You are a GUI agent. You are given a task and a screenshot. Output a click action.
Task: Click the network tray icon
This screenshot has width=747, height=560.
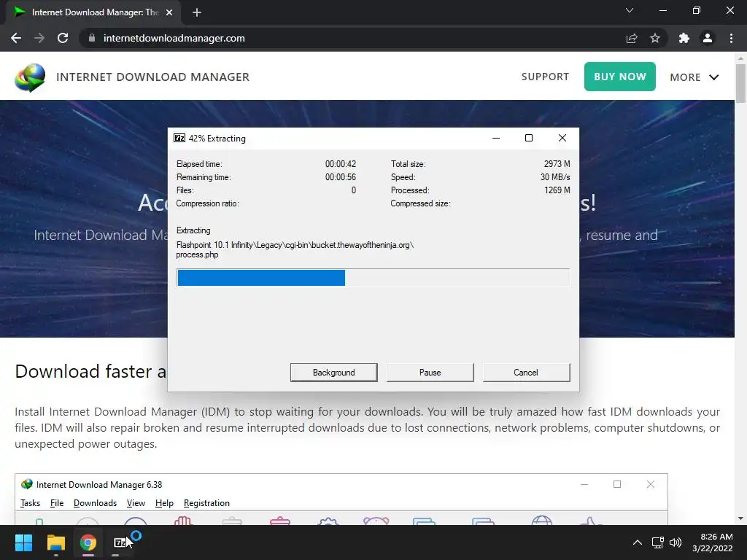(x=658, y=542)
